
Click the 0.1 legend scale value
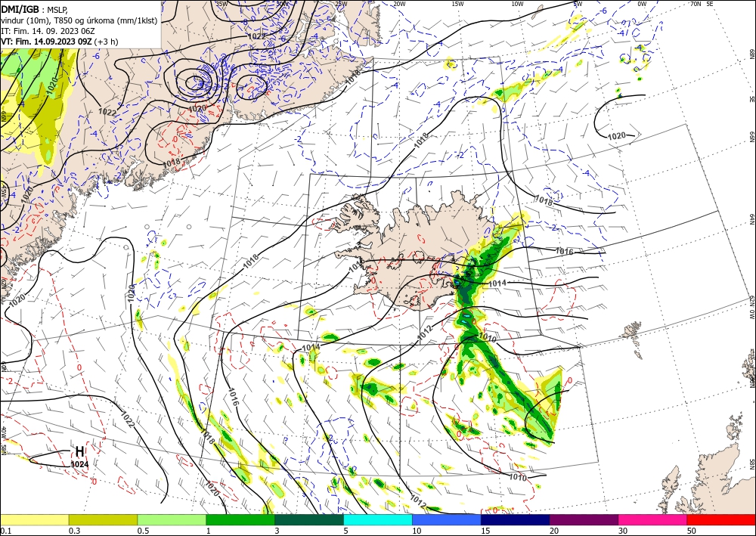(5, 530)
